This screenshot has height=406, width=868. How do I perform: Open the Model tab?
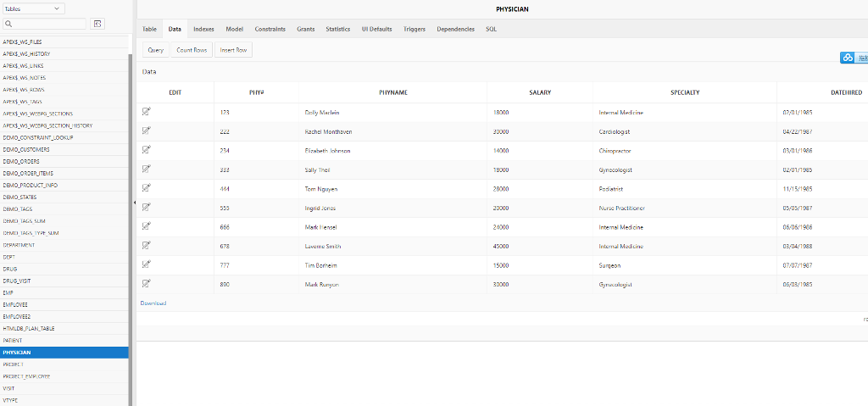pyautogui.click(x=235, y=29)
